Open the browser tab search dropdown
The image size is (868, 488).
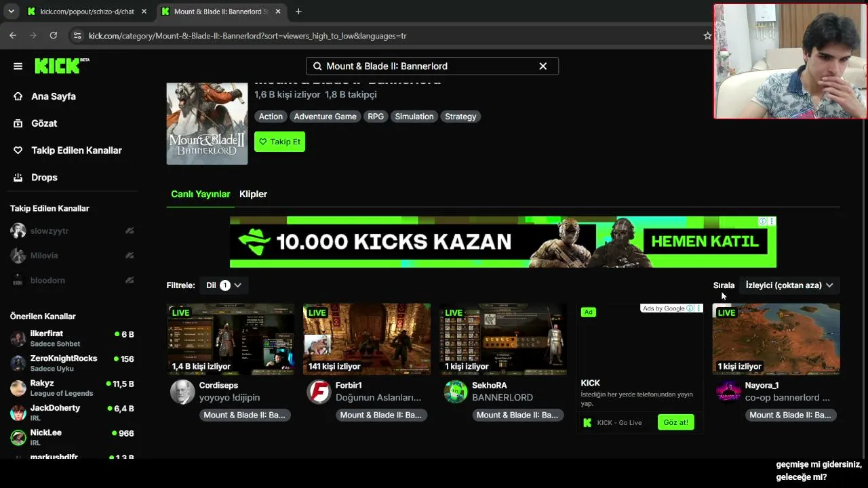point(11,12)
